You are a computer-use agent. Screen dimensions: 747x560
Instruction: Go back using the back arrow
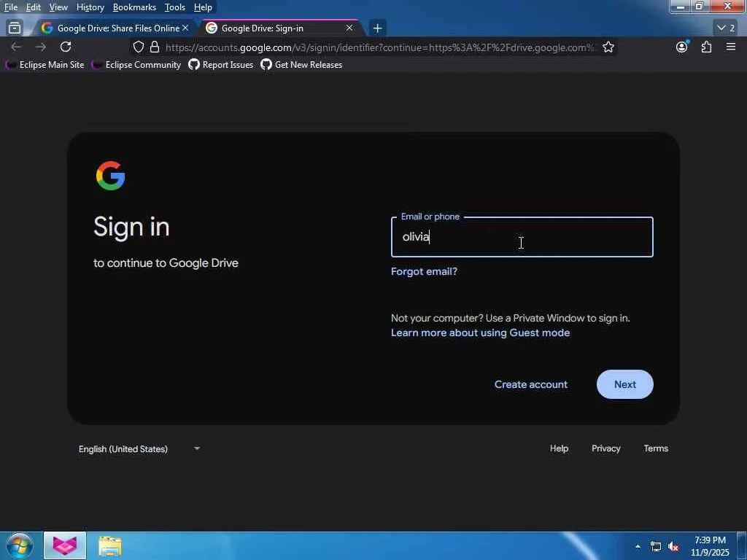[x=16, y=47]
